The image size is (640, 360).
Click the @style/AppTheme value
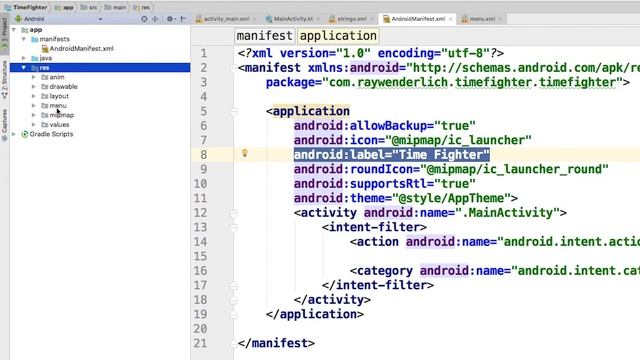click(x=451, y=198)
